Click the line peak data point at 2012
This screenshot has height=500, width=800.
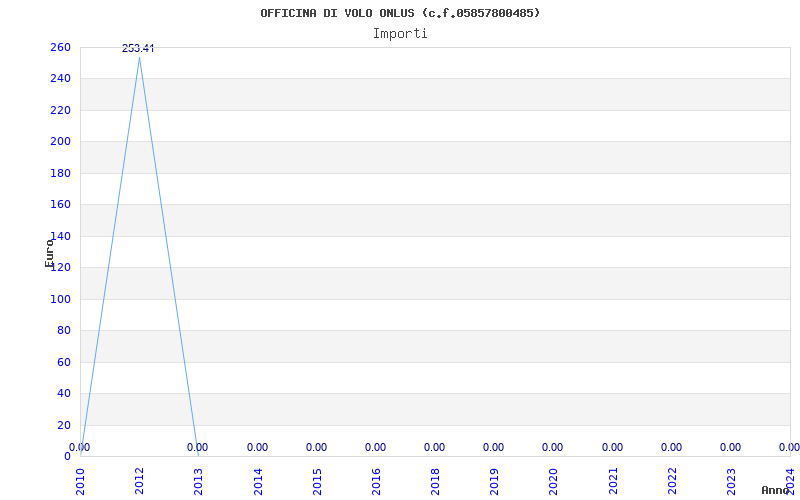(139, 58)
